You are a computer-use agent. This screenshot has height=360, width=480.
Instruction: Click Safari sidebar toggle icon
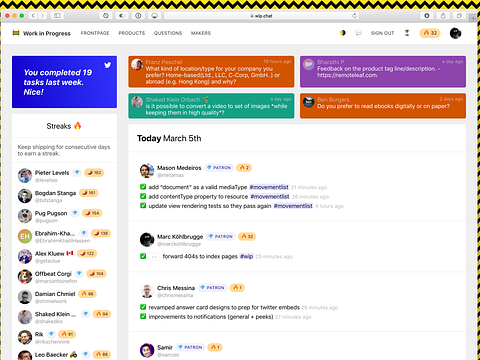[57, 16]
